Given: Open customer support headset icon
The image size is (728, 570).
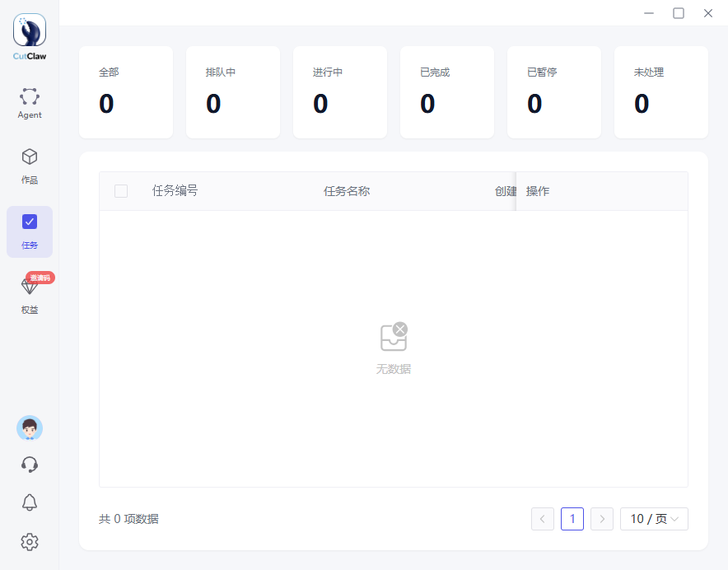Looking at the screenshot, I should click(x=30, y=465).
